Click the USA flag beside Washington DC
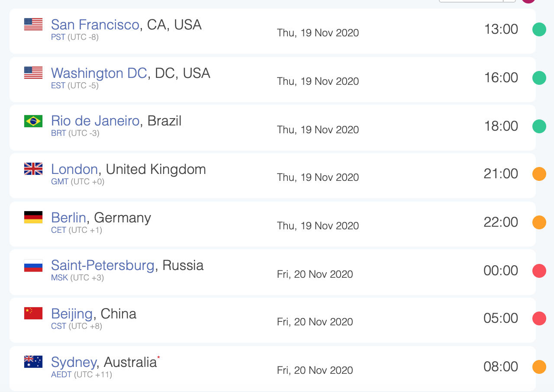 [x=33, y=73]
